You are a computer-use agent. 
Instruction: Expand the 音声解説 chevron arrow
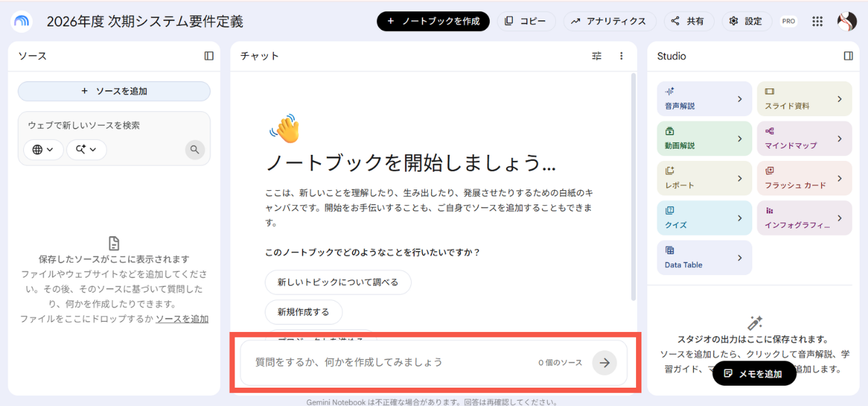[x=740, y=99]
